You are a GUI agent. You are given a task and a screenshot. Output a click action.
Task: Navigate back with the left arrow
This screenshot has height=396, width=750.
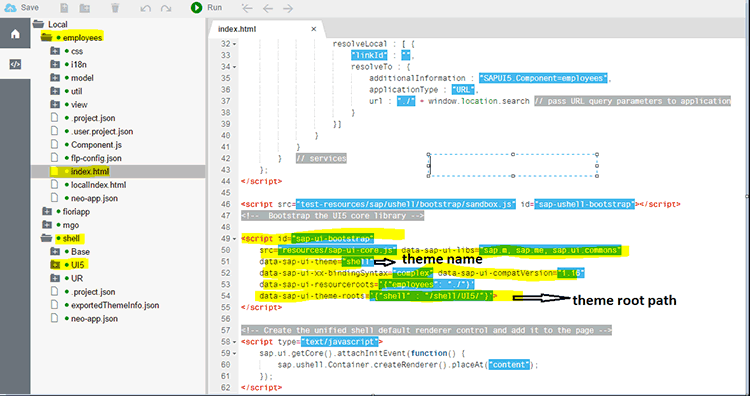pos(268,8)
